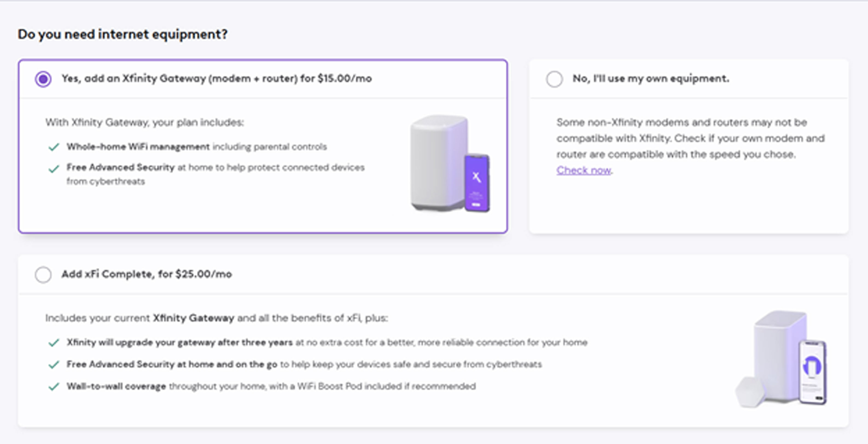
Task: Click the 'Yes, add an Xfinity Gateway' label text
Action: pos(216,79)
